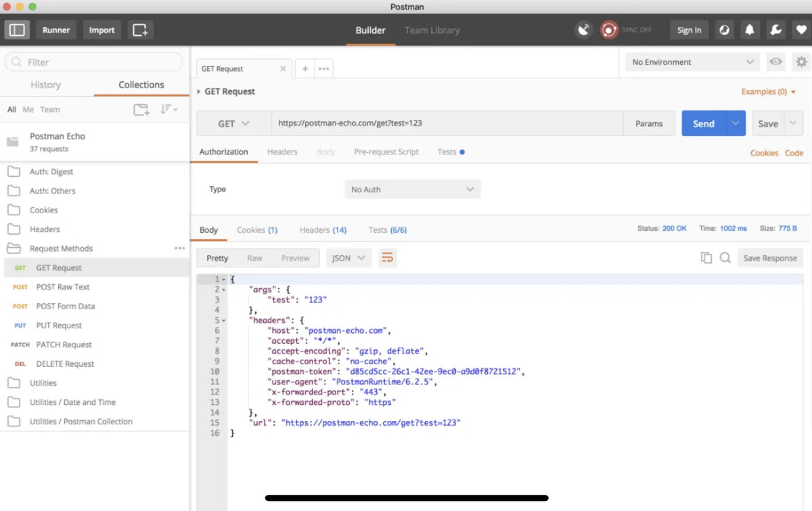The width and height of the screenshot is (812, 511).
Task: Click the heart icon in header
Action: [x=800, y=30]
